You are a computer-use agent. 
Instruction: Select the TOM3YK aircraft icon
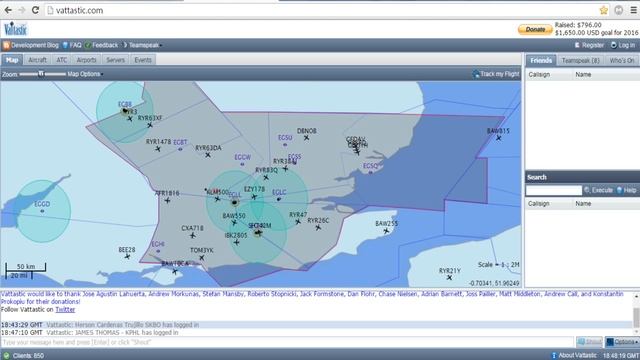(202, 258)
